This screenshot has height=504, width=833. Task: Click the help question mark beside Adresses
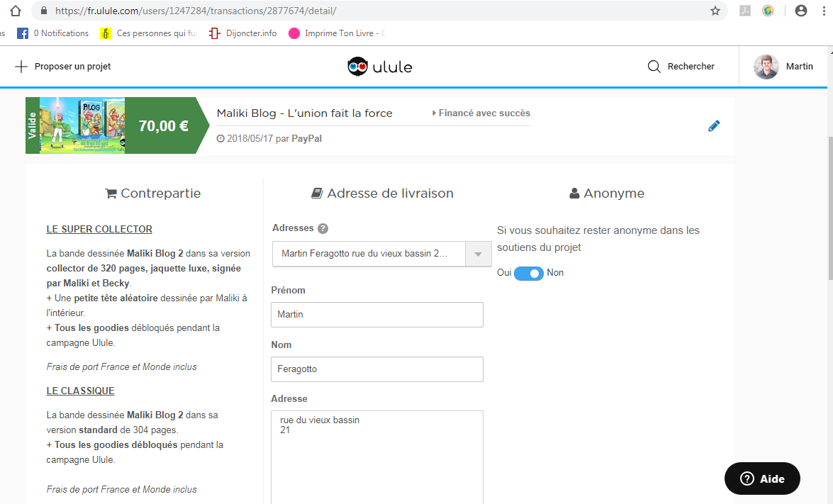click(323, 228)
